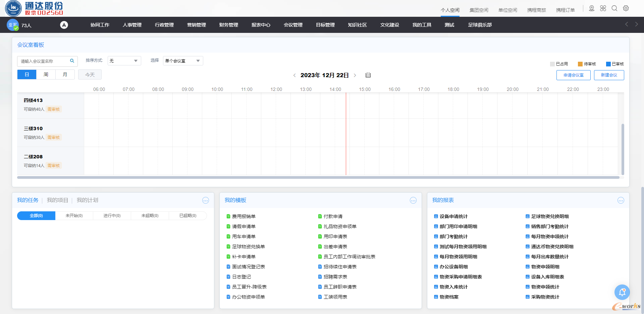
Task: Select the 三楼310 meeting room row
Action: tap(51, 133)
